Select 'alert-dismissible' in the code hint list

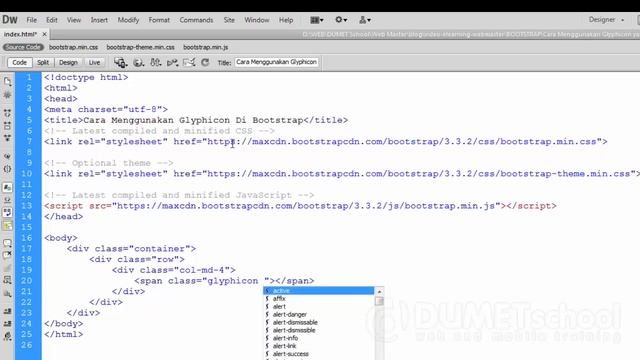point(318,330)
